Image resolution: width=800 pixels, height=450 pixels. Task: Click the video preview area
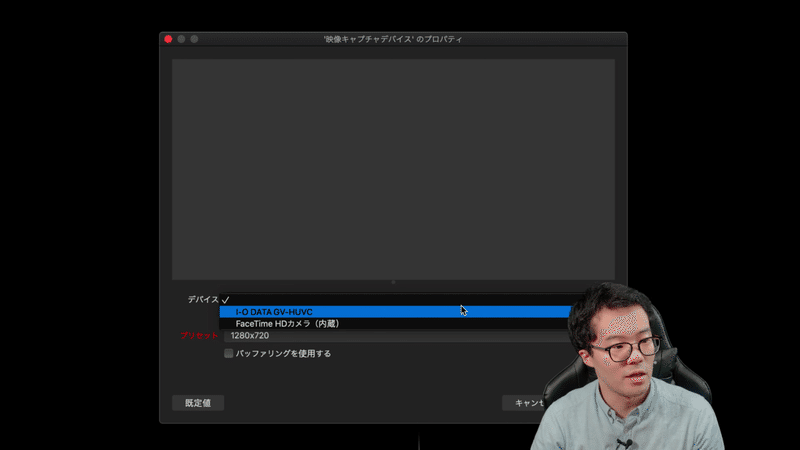(x=393, y=169)
